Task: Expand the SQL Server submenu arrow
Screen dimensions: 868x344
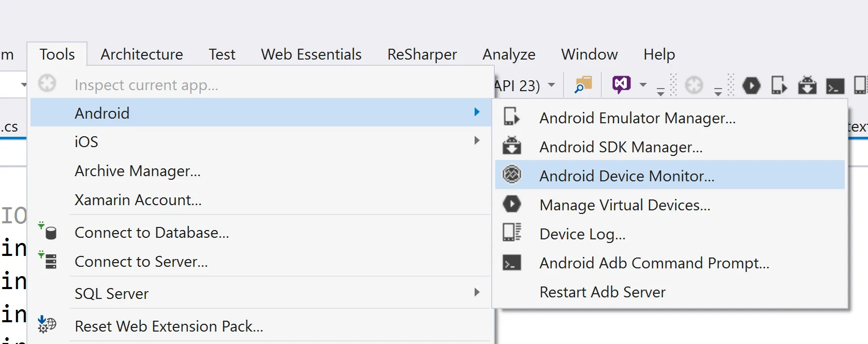Action: click(x=477, y=292)
